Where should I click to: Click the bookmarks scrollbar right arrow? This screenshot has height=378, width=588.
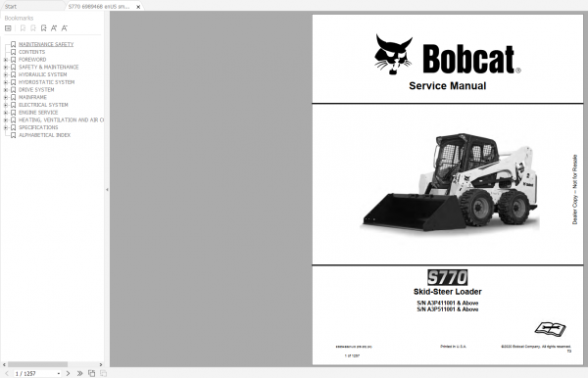pos(101,364)
